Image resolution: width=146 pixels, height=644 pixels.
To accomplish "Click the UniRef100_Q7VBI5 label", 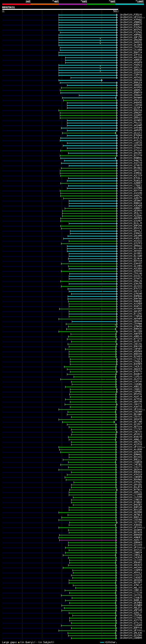I will 131,165.
